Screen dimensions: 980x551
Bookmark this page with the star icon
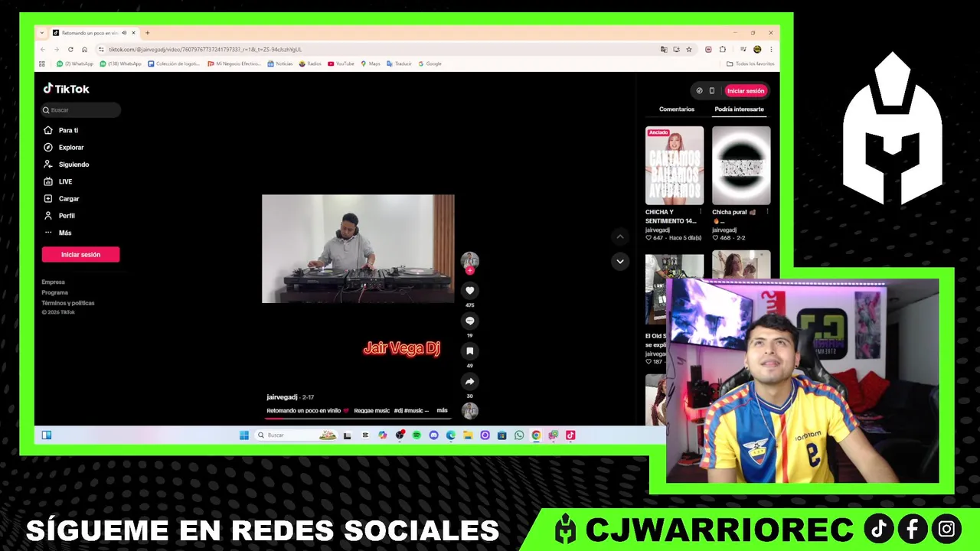pos(688,49)
